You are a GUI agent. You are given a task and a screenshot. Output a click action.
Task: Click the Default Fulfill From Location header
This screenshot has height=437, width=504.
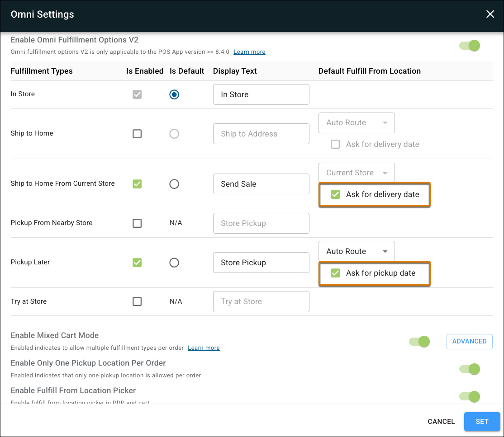[369, 71]
